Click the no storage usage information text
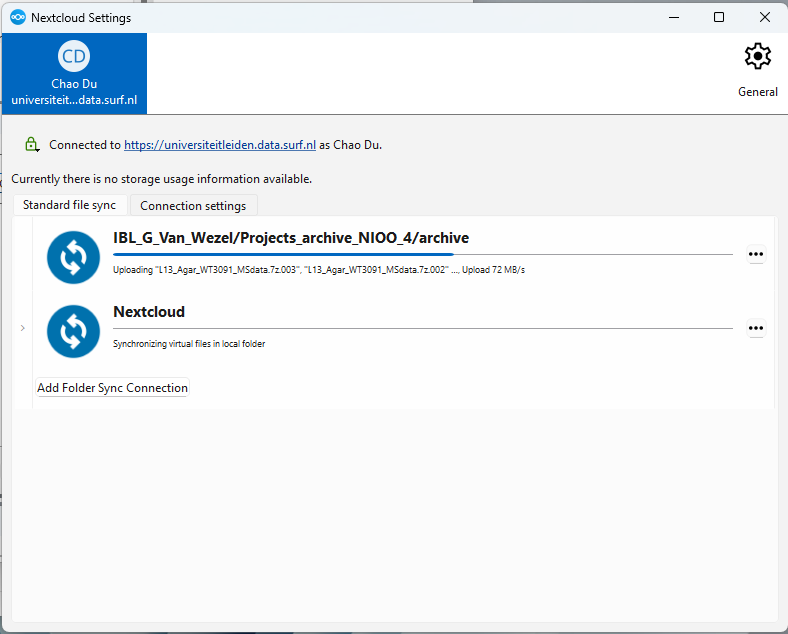This screenshot has height=634, width=788. (161, 179)
